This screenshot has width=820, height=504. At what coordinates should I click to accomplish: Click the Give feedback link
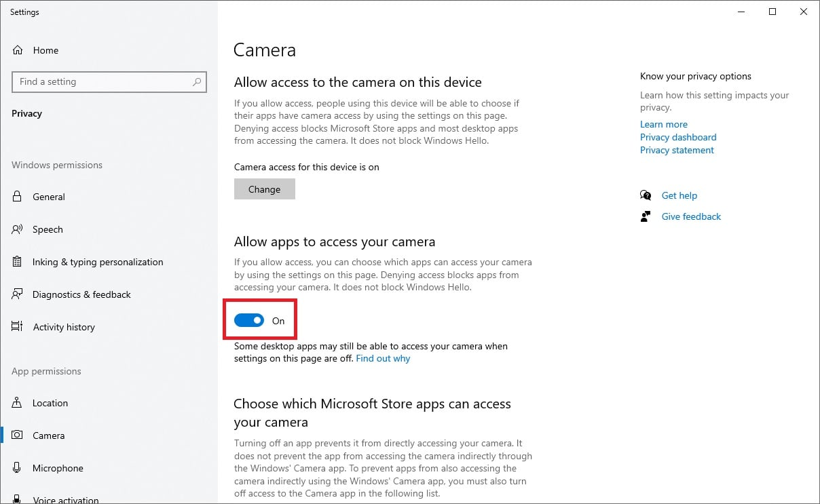(691, 216)
